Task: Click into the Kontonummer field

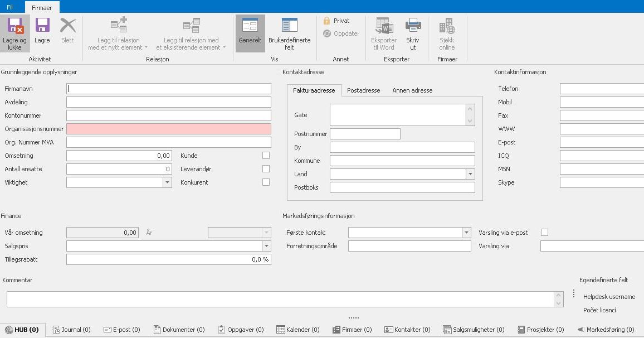Action: (169, 115)
